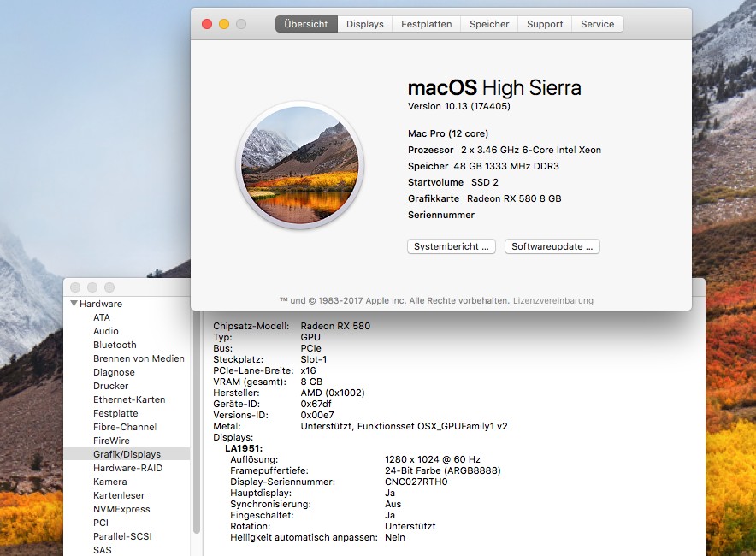Switch to the Speicher tab
This screenshot has width=756, height=556.
489,24
